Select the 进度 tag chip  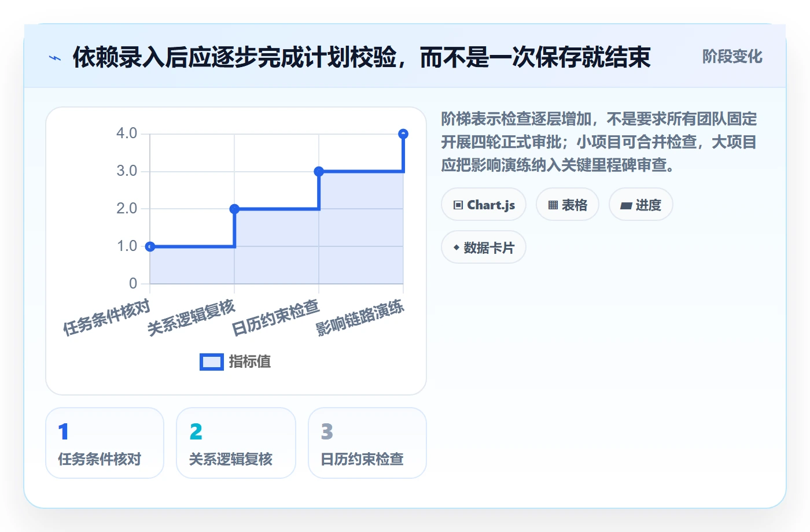pos(641,205)
